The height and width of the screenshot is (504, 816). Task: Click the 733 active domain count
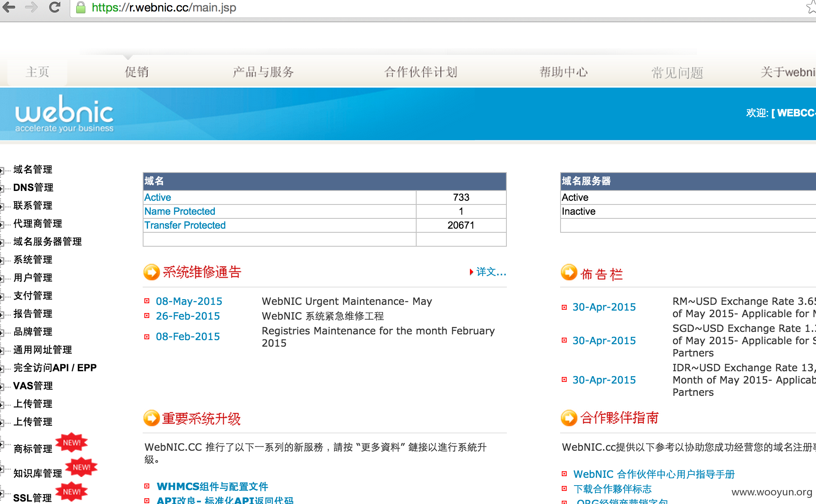click(461, 198)
